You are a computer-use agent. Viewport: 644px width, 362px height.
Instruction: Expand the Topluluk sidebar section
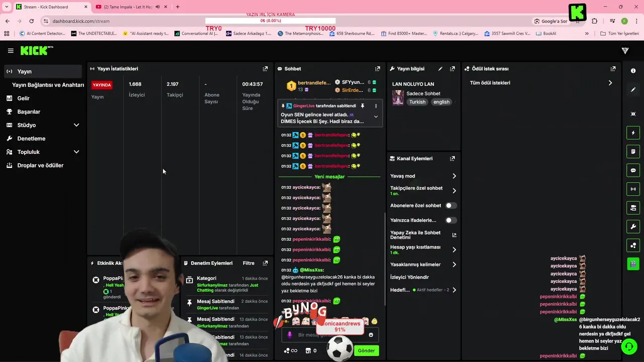(x=76, y=152)
